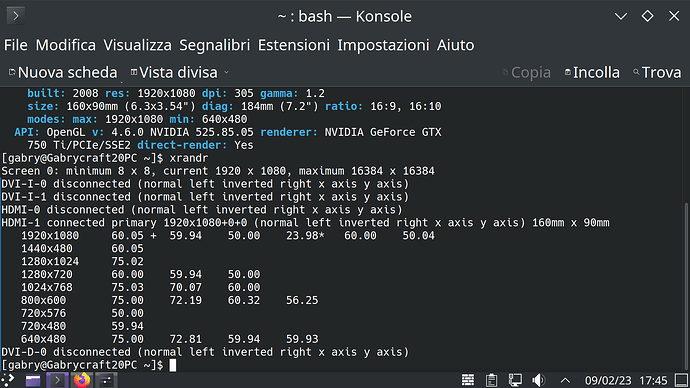
Task: Open the Estensioni menu
Action: (x=294, y=45)
